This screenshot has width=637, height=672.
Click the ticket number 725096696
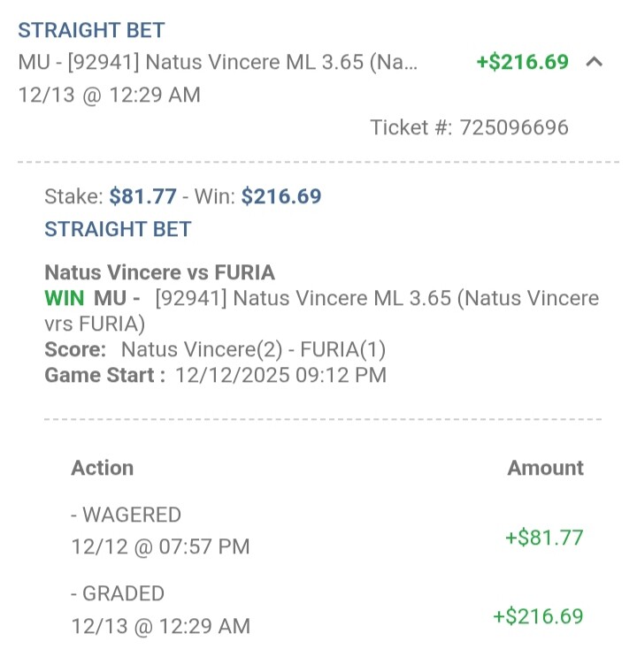click(513, 127)
